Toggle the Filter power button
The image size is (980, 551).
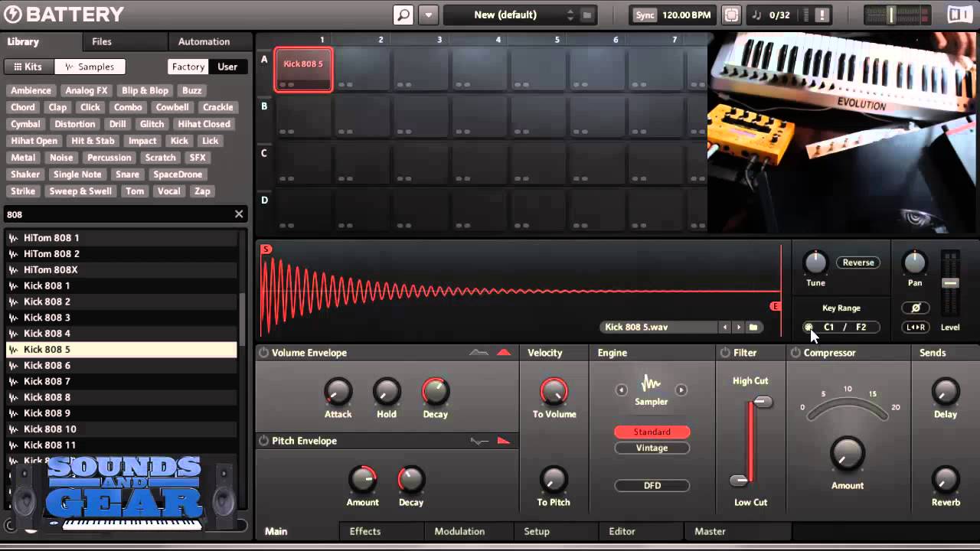[725, 353]
